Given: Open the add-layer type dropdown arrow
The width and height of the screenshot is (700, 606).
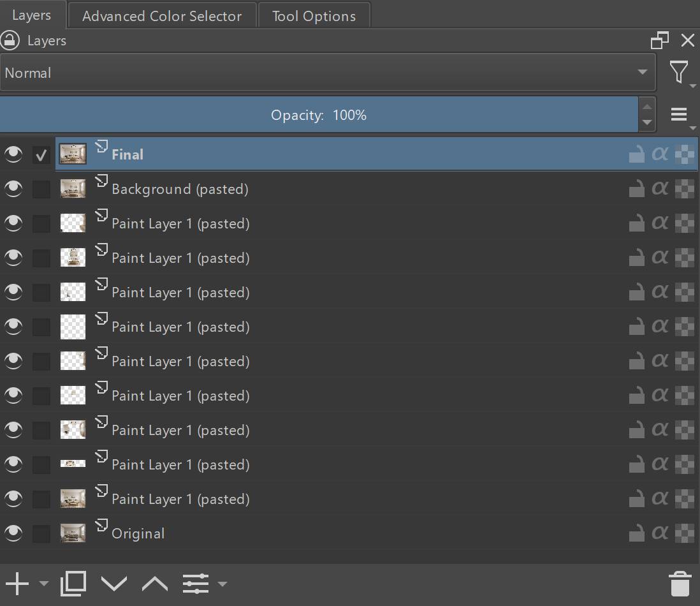Looking at the screenshot, I should [44, 584].
